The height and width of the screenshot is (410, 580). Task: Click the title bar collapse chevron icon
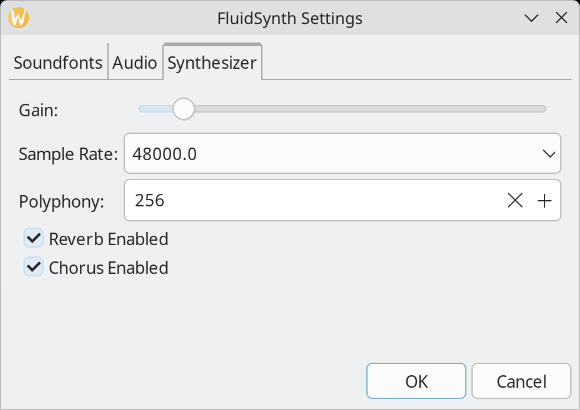coord(531,18)
